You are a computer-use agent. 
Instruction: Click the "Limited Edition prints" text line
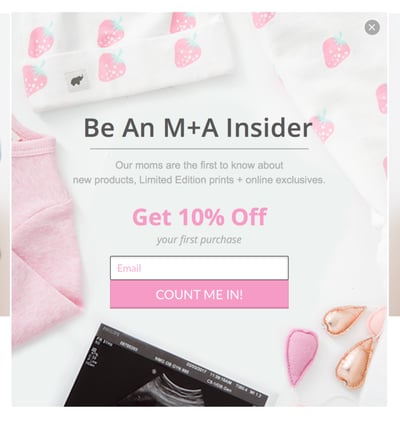[199, 180]
